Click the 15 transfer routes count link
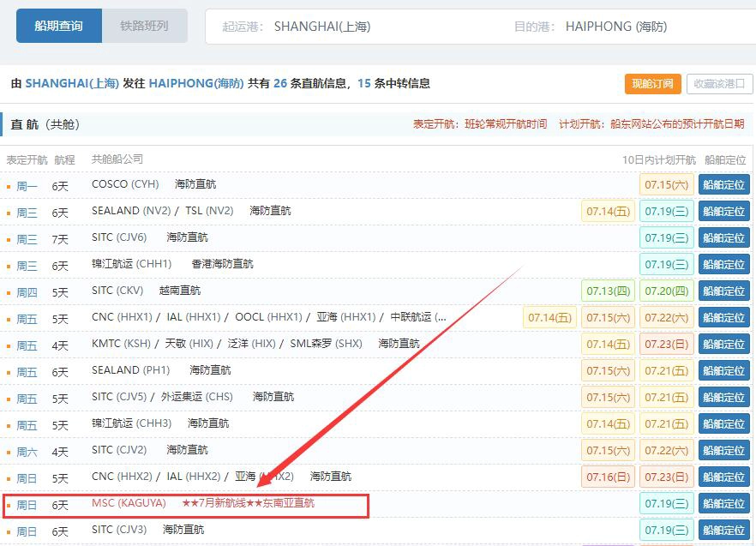 pyautogui.click(x=364, y=83)
